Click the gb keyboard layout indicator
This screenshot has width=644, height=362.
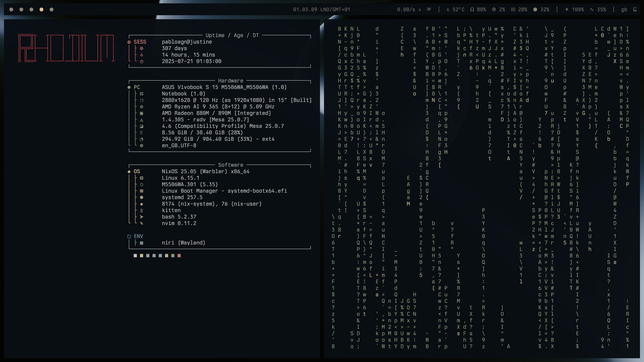click(624, 9)
